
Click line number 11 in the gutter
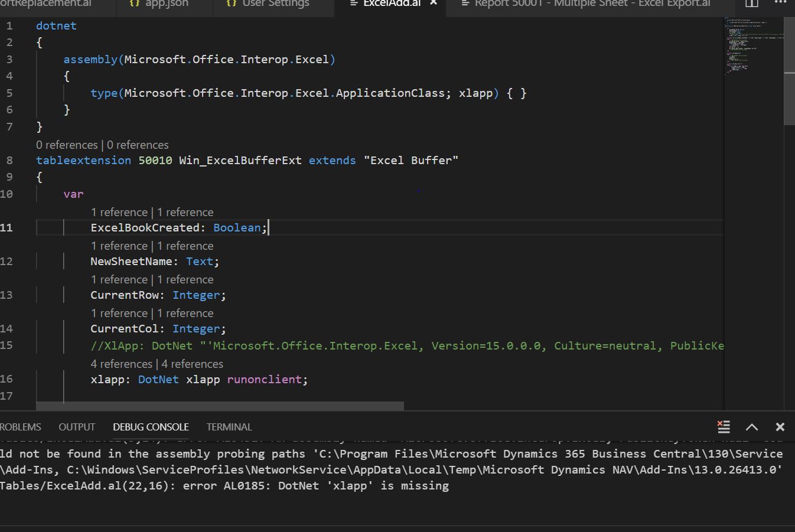click(7, 227)
